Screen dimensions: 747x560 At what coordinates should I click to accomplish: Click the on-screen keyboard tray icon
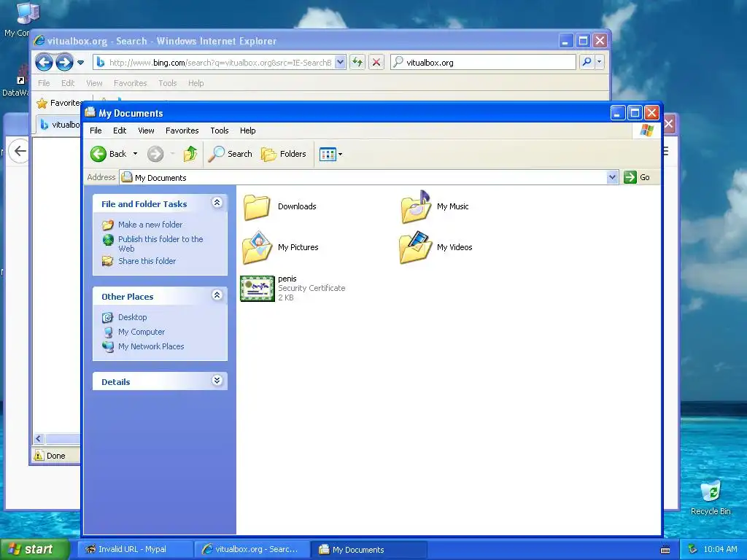(665, 550)
